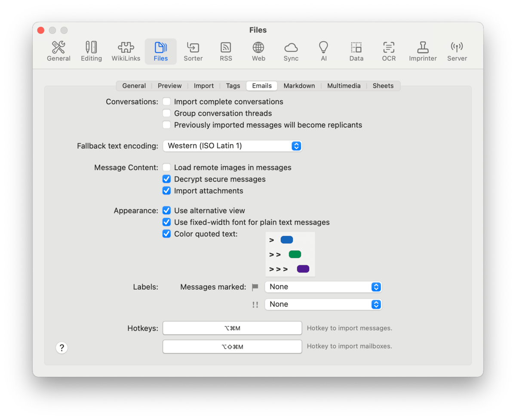Pick the blue first-level quote color
This screenshot has height=420, width=516.
(287, 240)
